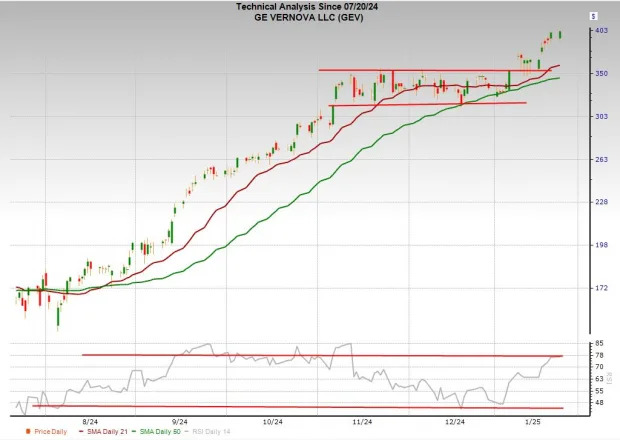Click the 70 RSI axis label
The image size is (620, 440).
point(599,367)
